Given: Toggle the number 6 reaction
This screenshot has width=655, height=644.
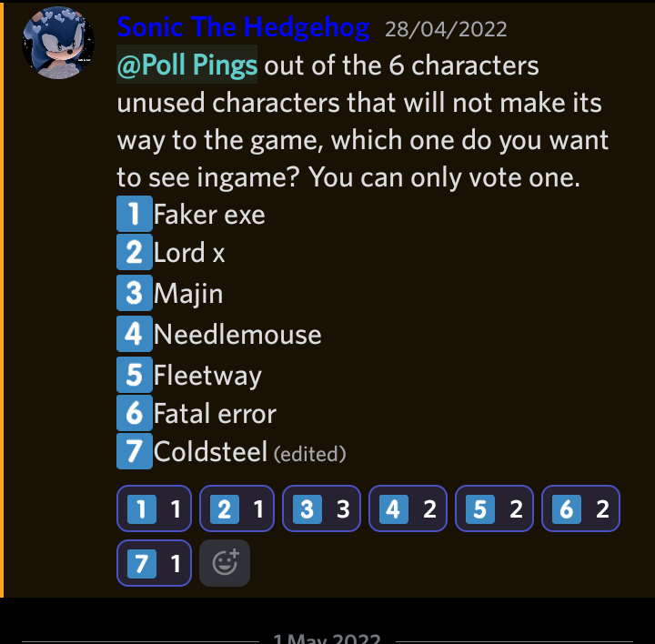Looking at the screenshot, I should pyautogui.click(x=579, y=509).
